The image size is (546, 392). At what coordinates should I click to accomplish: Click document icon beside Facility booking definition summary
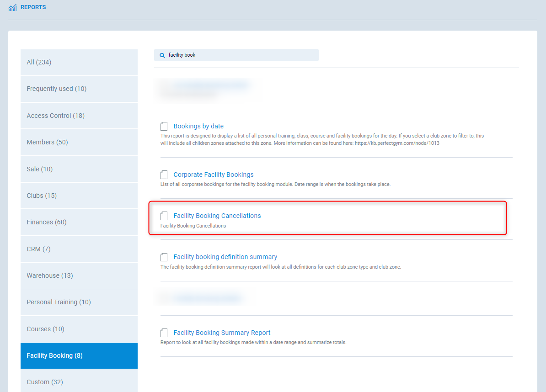click(164, 257)
